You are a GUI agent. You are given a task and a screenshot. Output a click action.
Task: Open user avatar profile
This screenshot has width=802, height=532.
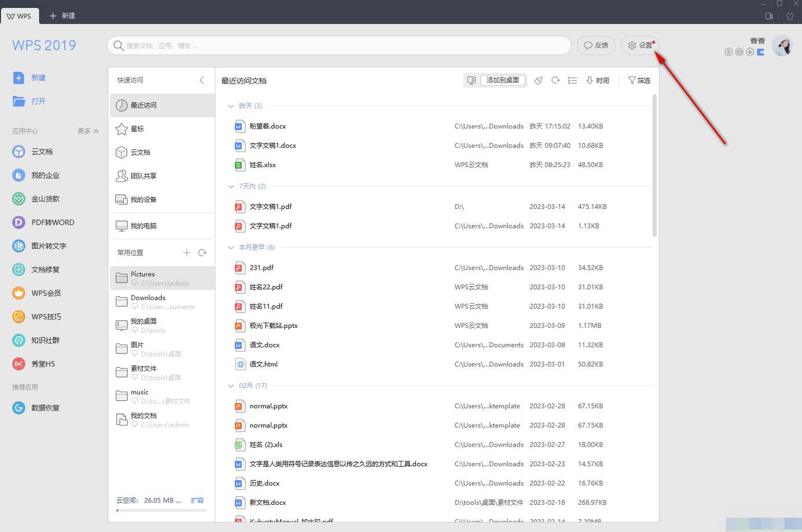(782, 46)
